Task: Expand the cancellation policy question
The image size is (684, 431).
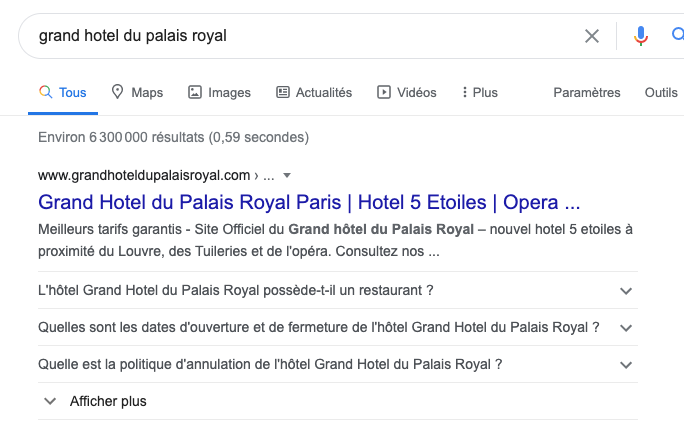Action: pos(338,365)
